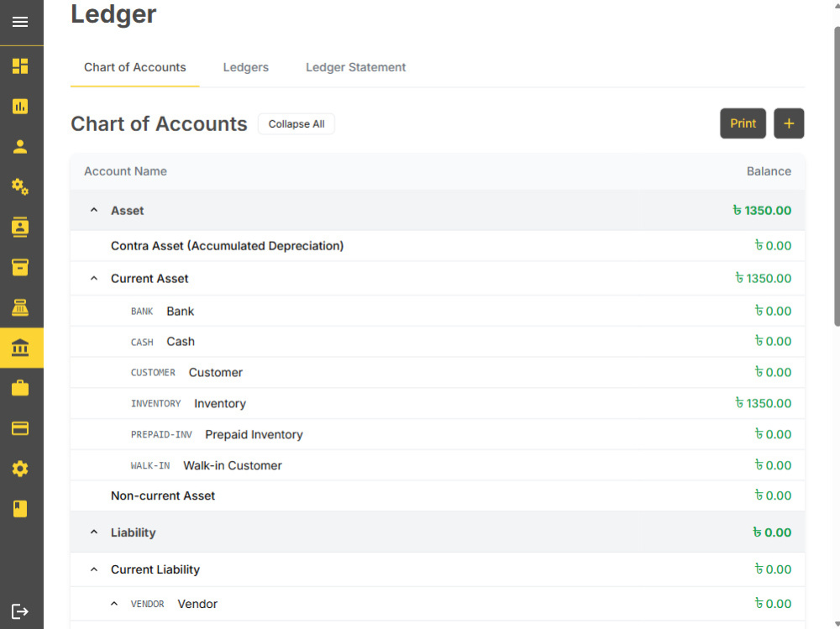Switch to the Chart of Accounts tab

click(x=135, y=67)
